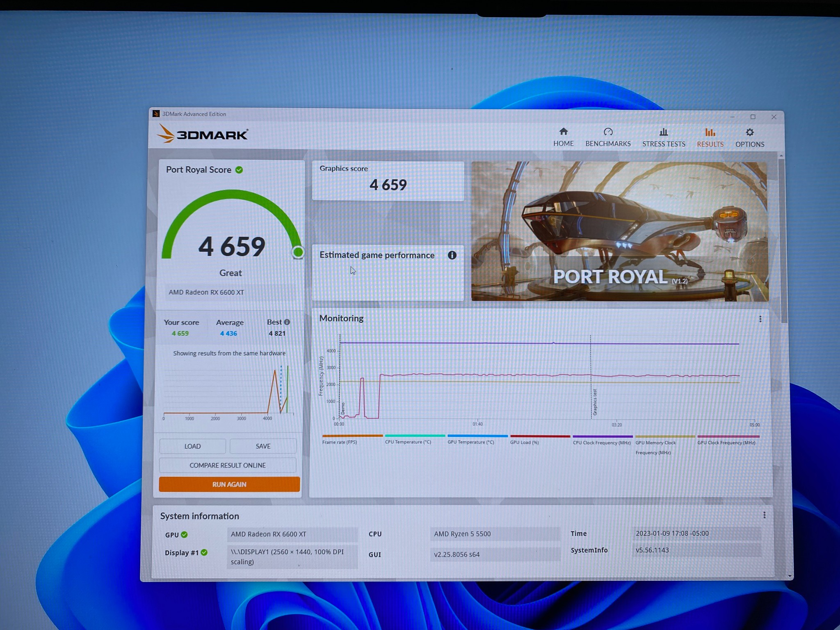Click Demo marker in Monitoring chart

coord(342,409)
